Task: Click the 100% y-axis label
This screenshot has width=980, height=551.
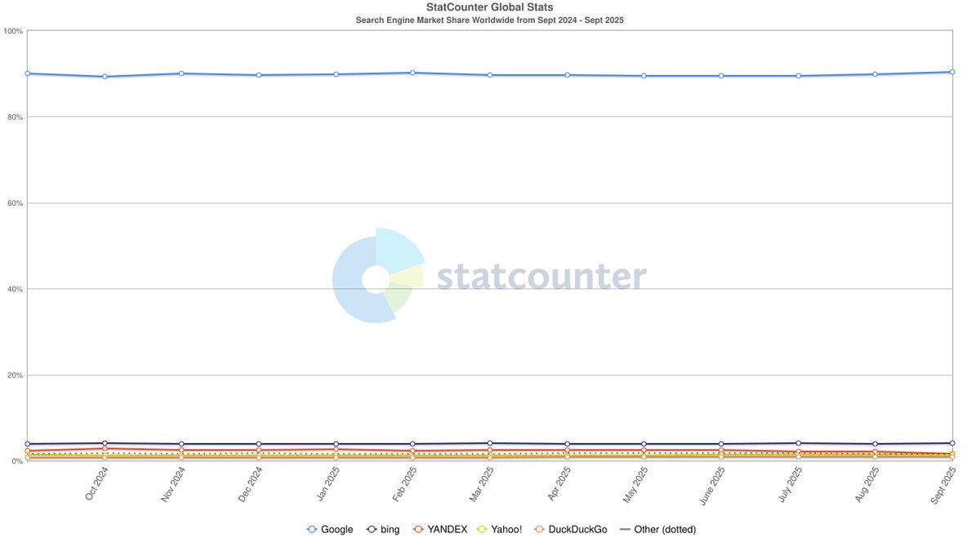Action: click(x=12, y=31)
